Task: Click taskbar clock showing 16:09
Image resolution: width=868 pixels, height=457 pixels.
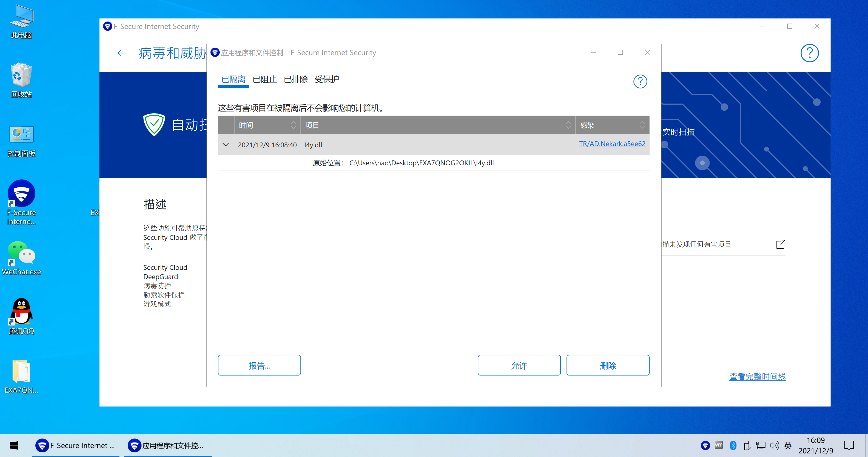Action: pos(815,445)
